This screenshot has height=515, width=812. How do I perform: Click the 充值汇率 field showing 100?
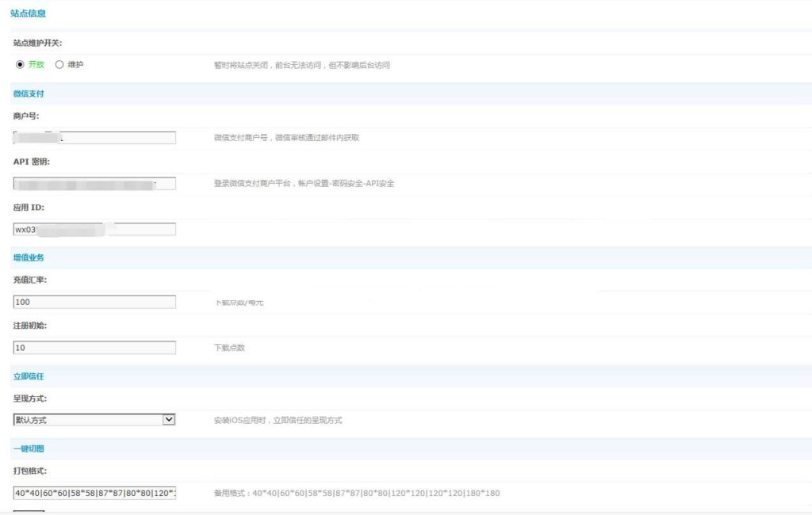tap(95, 301)
